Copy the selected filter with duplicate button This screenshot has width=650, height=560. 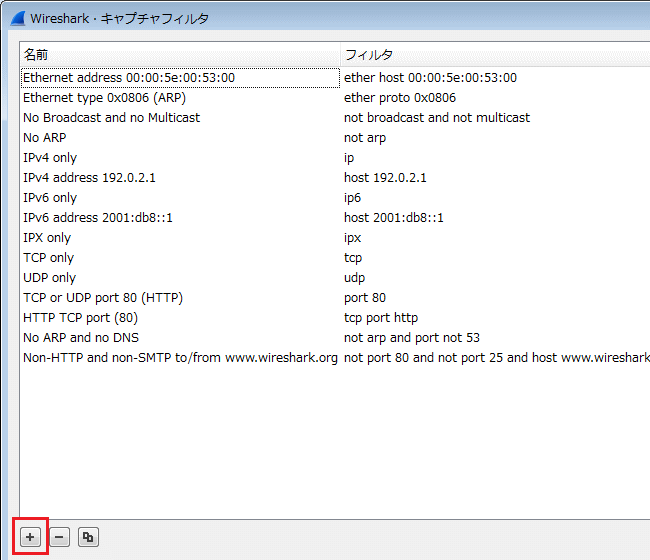(x=88, y=537)
